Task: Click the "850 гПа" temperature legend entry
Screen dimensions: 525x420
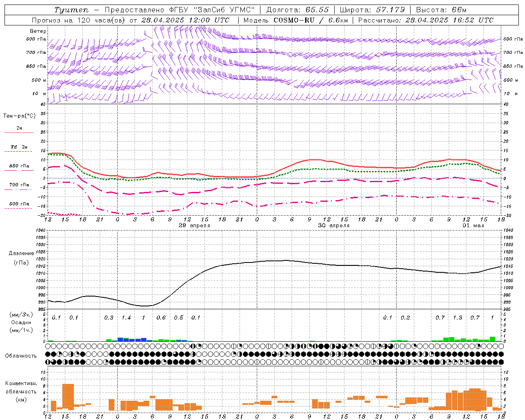Action: [x=19, y=166]
